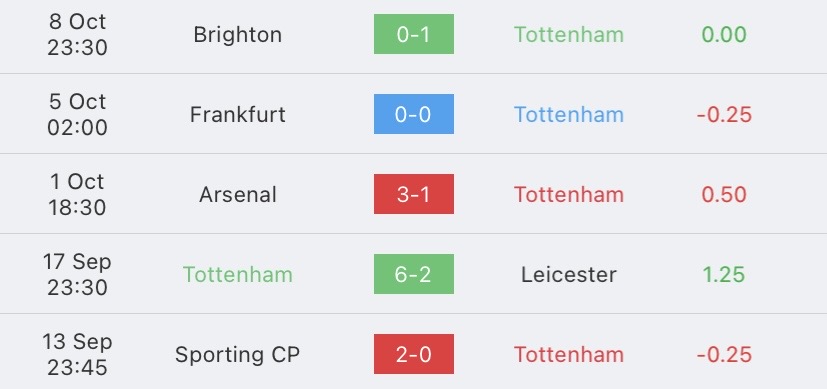Screen dimensions: 827x389
Task: Select the Arsenal team name
Action: click(x=237, y=194)
